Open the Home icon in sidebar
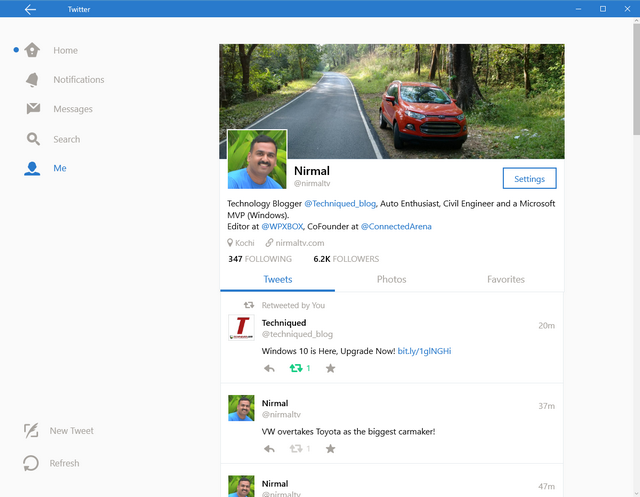 (x=32, y=50)
